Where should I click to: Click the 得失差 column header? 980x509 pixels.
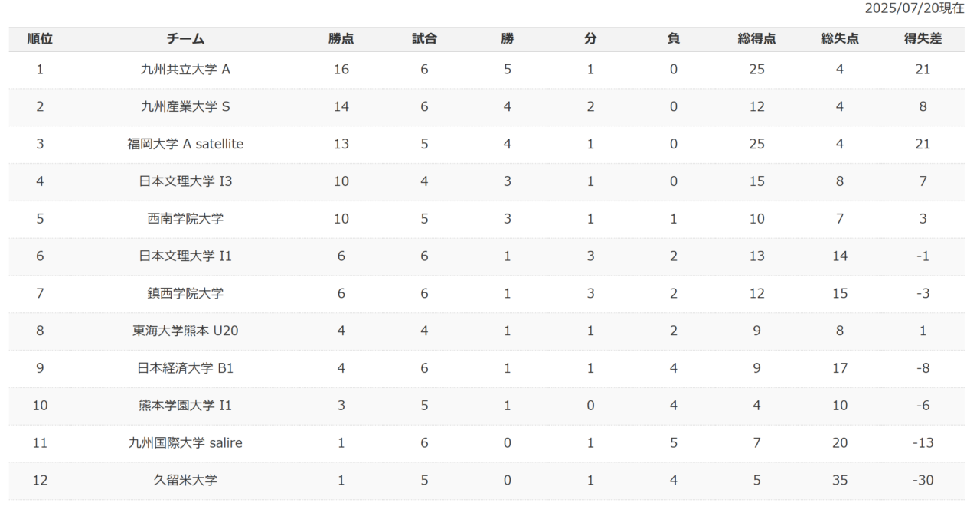click(923, 39)
